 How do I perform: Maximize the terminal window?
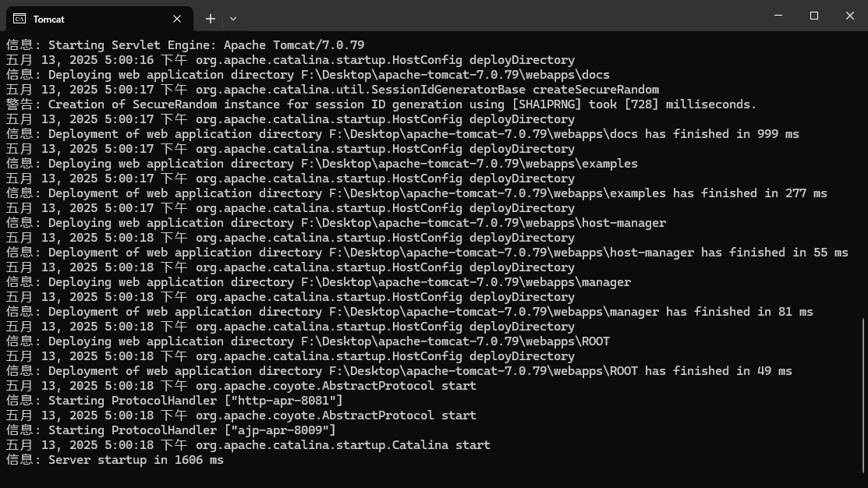point(814,16)
